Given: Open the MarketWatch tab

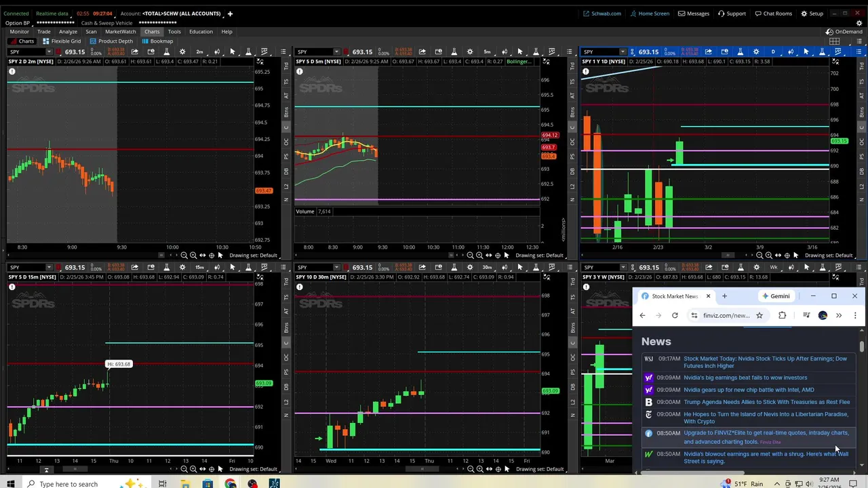Looking at the screenshot, I should pos(120,32).
